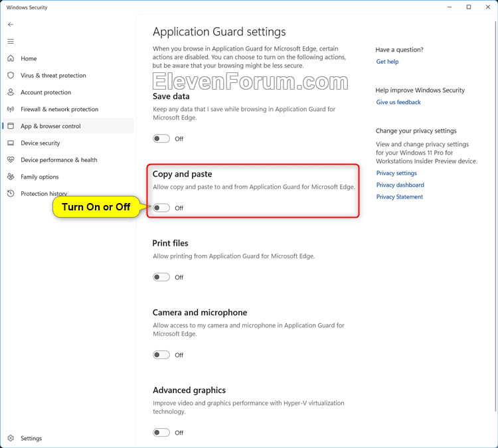Click the Windows Security window title
This screenshot has width=498, height=448.
click(27, 7)
